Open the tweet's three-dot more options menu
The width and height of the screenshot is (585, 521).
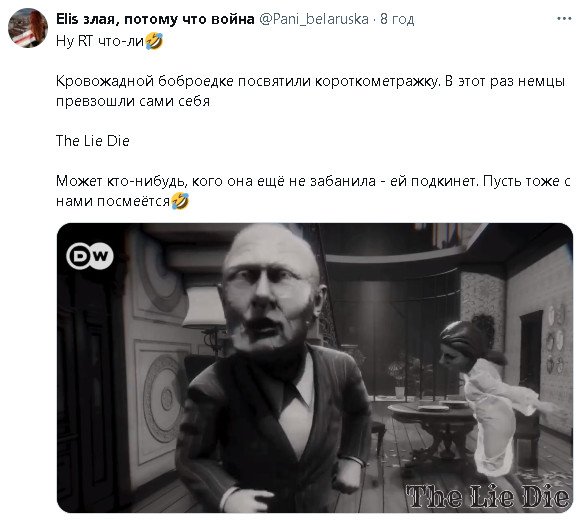click(564, 19)
